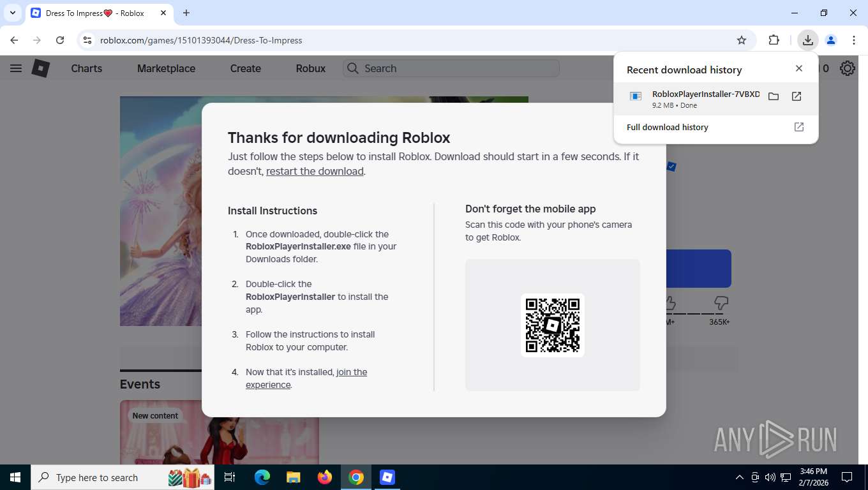Open the Marketplace section

166,68
